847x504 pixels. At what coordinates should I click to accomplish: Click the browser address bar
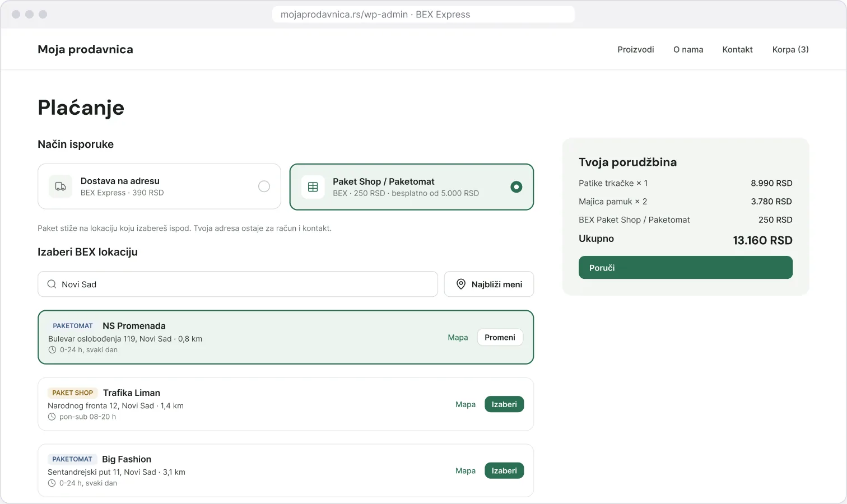[424, 15]
